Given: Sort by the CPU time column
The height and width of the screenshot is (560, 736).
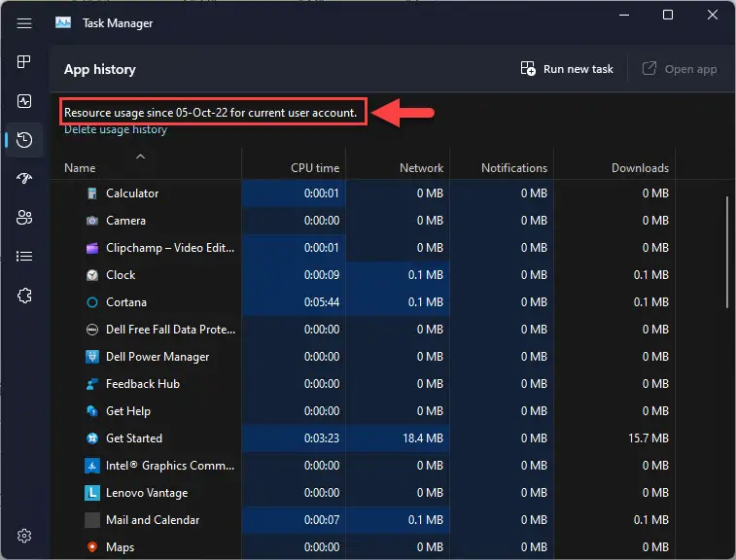Looking at the screenshot, I should 315,168.
